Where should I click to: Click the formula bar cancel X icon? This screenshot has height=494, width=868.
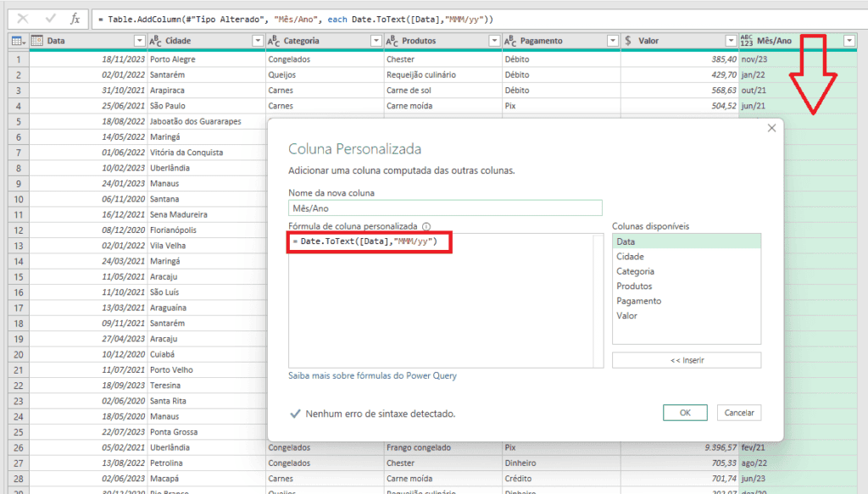click(x=23, y=19)
